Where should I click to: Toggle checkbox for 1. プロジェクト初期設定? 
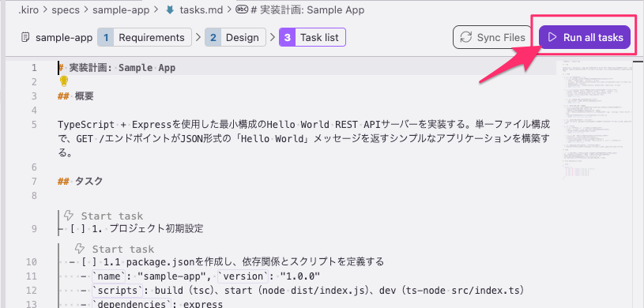click(77, 229)
